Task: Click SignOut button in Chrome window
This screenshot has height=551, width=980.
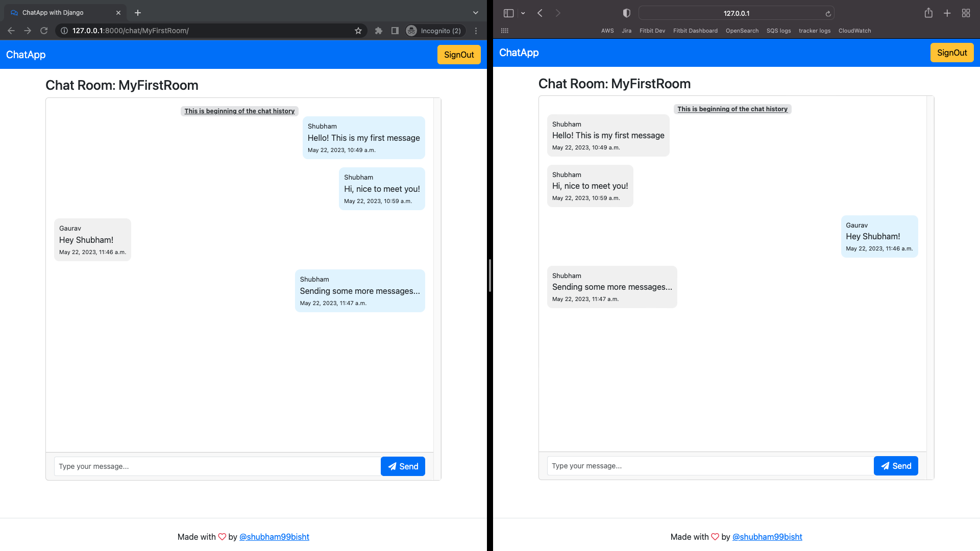Action: (458, 55)
